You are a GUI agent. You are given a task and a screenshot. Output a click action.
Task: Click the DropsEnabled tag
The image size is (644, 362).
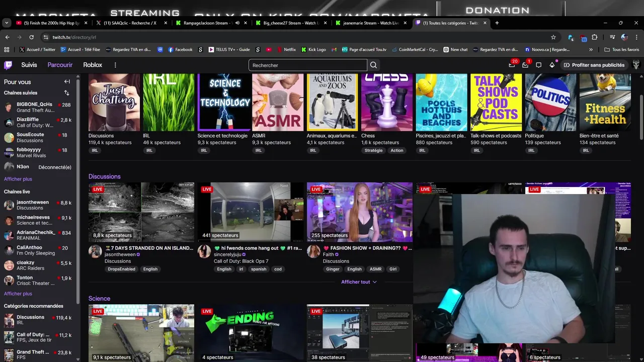point(121,269)
